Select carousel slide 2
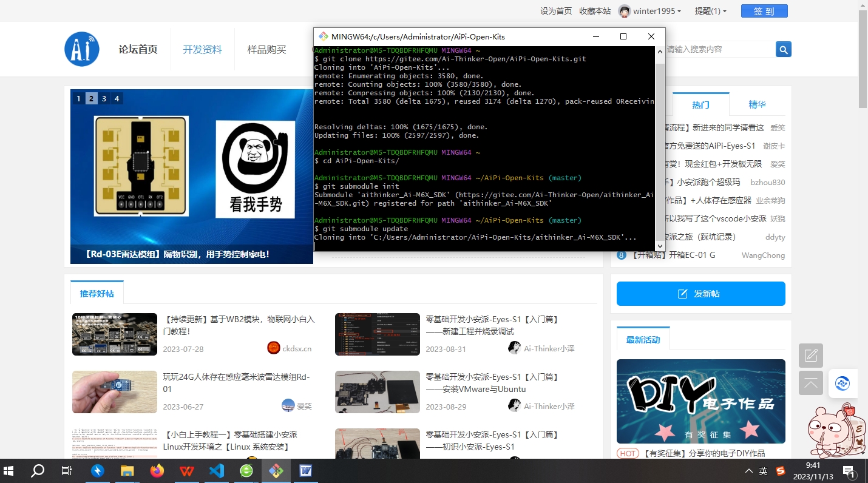The width and height of the screenshot is (868, 483). [91, 98]
